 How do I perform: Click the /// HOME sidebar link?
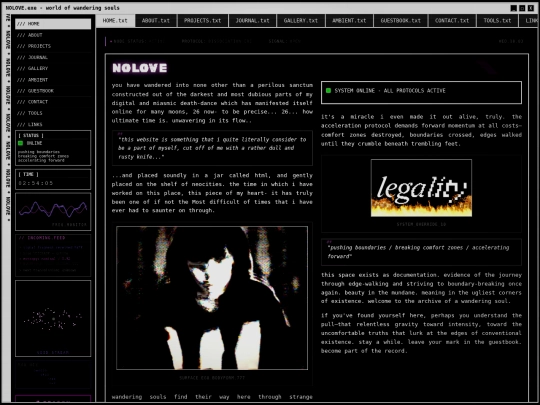tap(53, 24)
